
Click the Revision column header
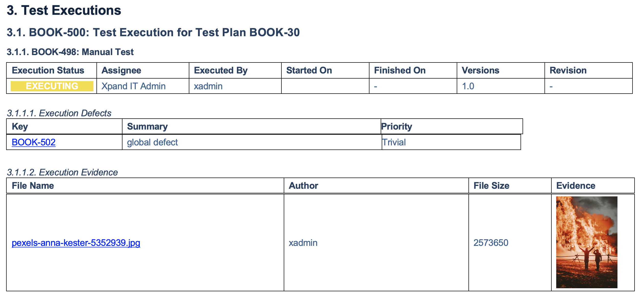point(568,70)
